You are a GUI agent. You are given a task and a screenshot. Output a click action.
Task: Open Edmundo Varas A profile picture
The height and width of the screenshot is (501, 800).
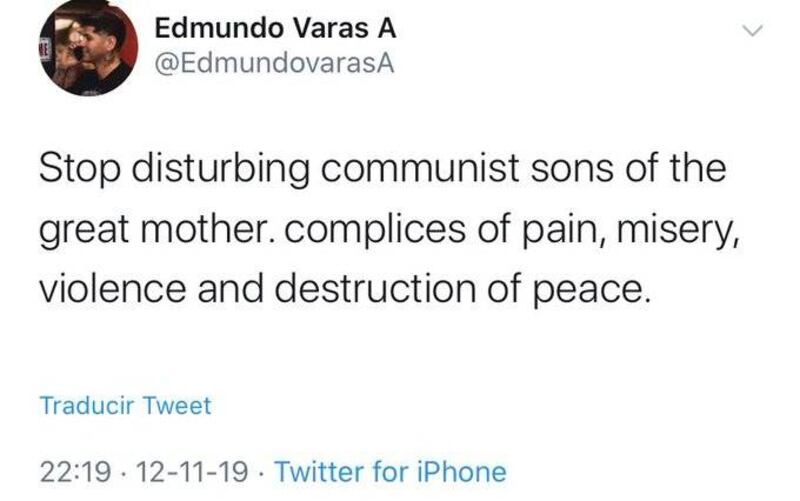[88, 47]
